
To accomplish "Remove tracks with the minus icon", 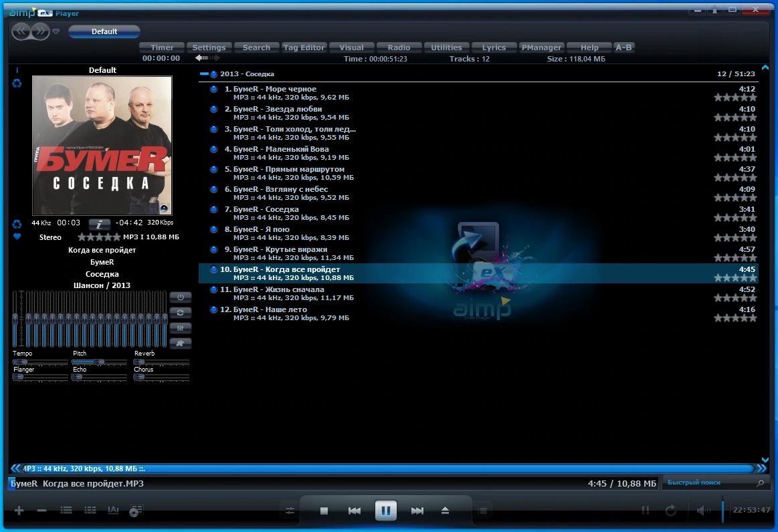I will pyautogui.click(x=41, y=510).
